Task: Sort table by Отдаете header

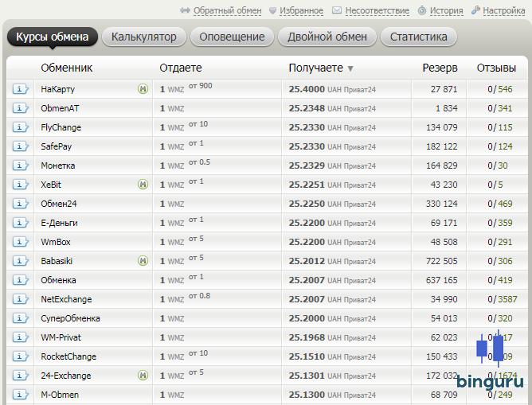Action: coord(181,68)
